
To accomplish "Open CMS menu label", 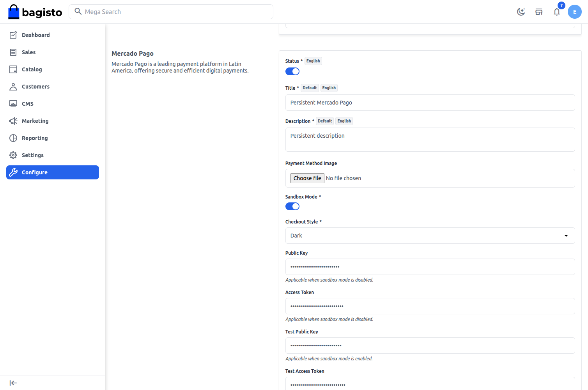I will pyautogui.click(x=28, y=104).
